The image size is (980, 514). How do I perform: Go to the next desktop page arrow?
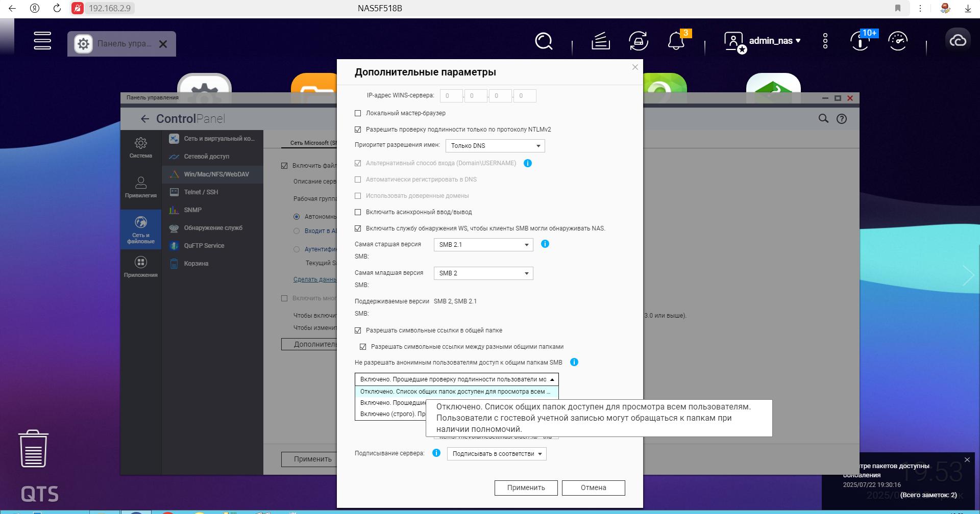[968, 275]
